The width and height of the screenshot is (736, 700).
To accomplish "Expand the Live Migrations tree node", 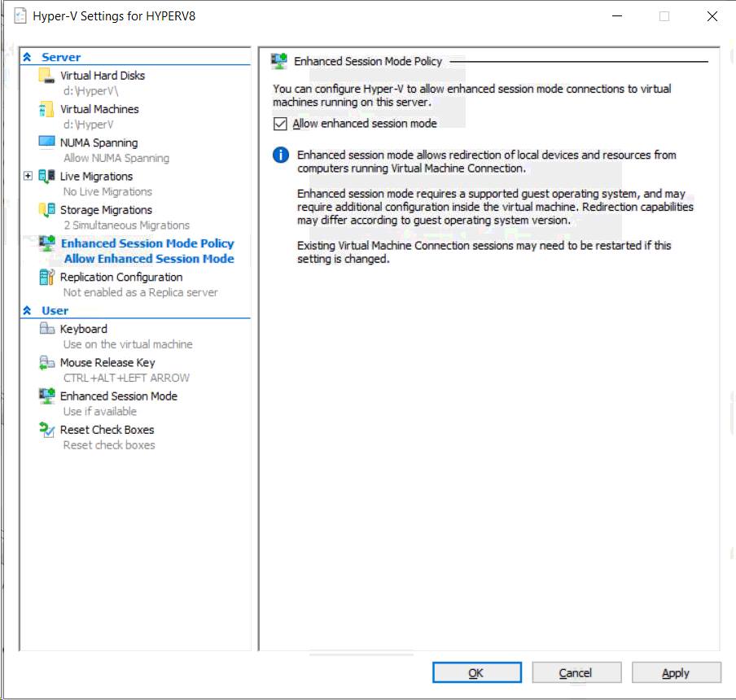I will (28, 176).
